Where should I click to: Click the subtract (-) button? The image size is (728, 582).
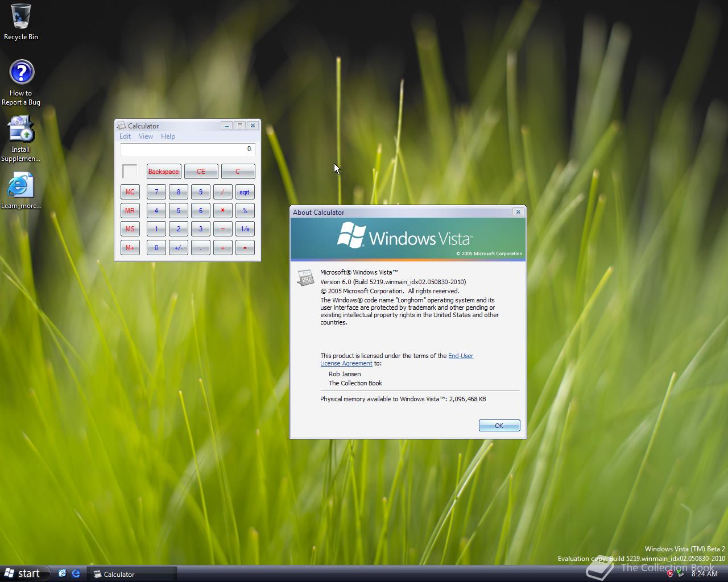(x=223, y=229)
